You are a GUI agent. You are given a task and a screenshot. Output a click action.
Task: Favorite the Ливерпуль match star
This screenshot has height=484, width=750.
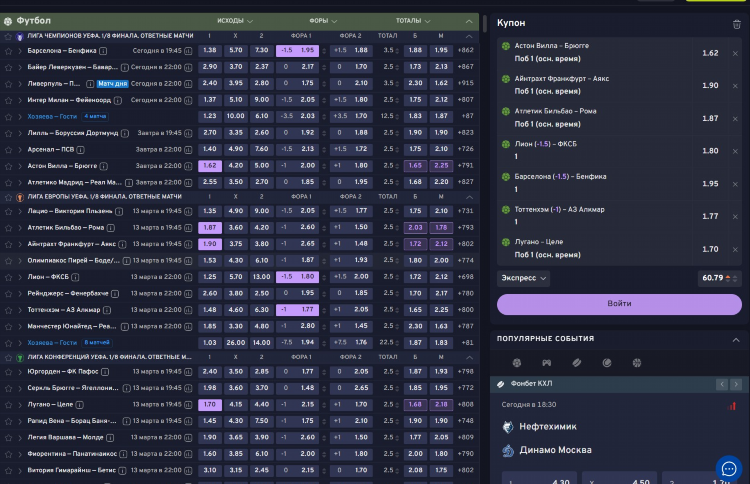coord(8,84)
